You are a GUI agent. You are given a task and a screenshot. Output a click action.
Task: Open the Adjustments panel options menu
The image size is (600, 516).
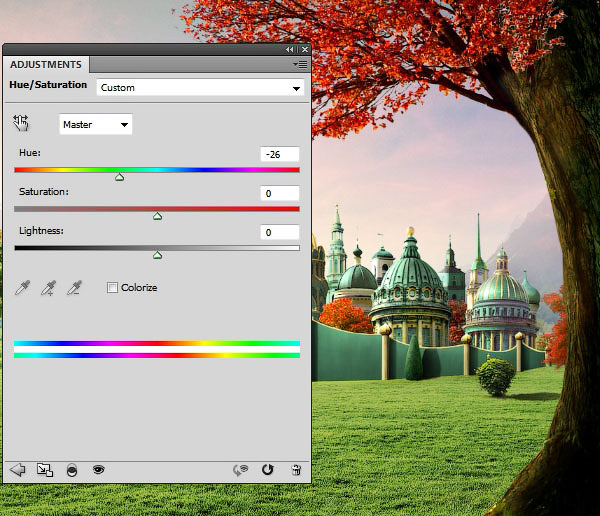coord(300,64)
